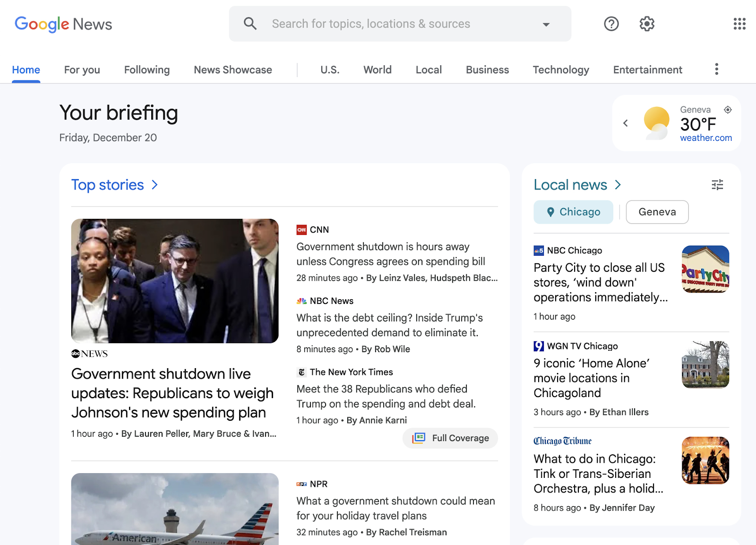Open Top stories via chevron arrow
This screenshot has height=545, width=756.
pos(155,185)
